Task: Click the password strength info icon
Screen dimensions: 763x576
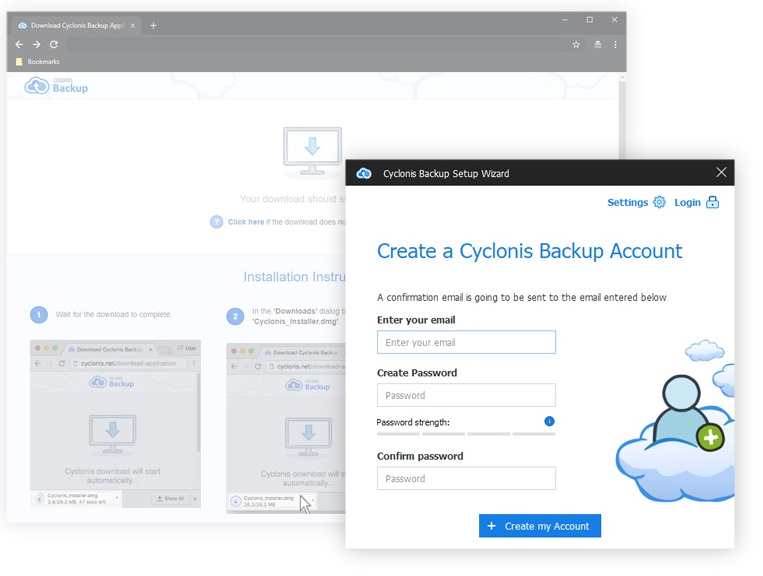Action: (549, 422)
